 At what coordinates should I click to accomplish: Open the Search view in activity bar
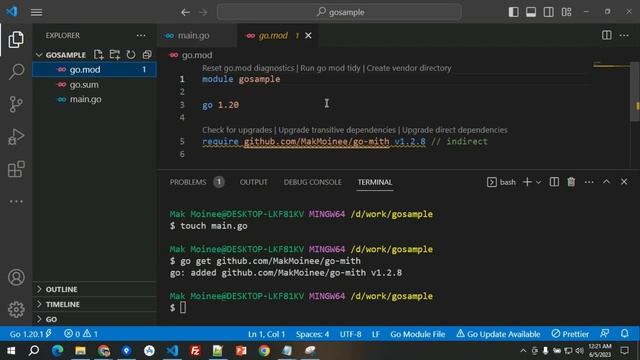click(x=16, y=71)
